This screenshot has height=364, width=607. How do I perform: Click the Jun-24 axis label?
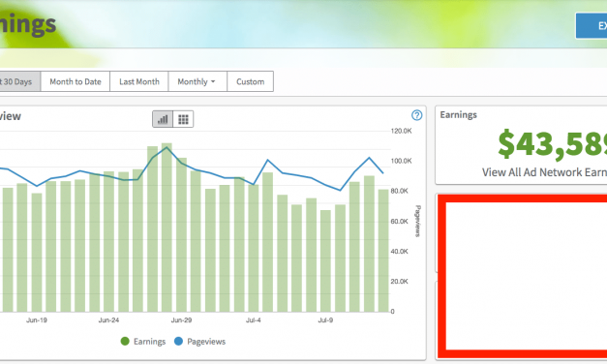coord(108,320)
